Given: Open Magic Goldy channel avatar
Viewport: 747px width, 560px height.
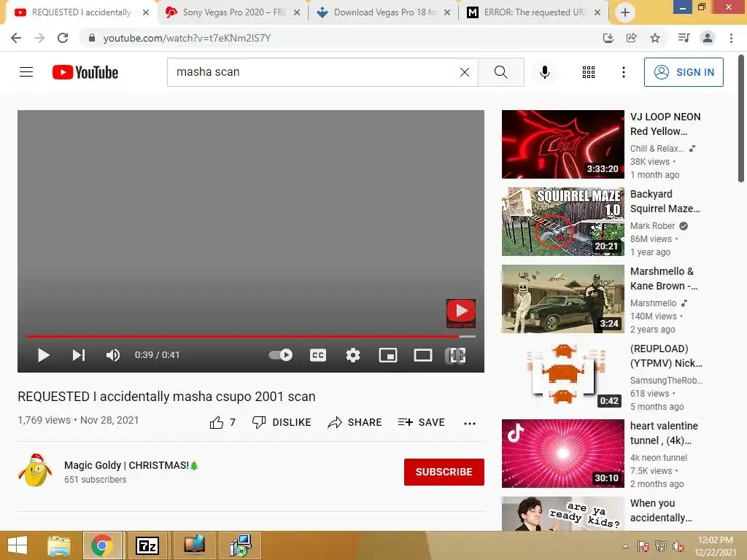Looking at the screenshot, I should point(35,470).
